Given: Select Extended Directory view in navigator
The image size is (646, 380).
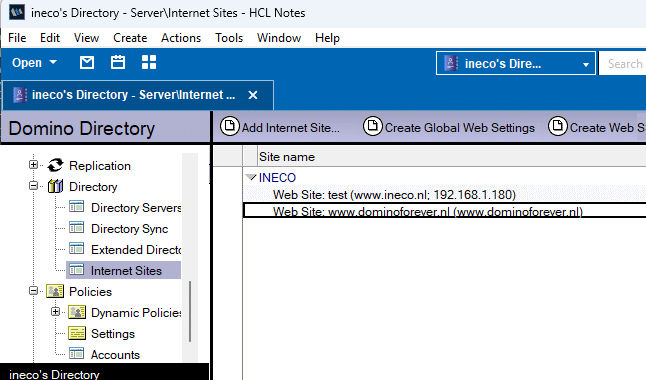Looking at the screenshot, I should 136,250.
